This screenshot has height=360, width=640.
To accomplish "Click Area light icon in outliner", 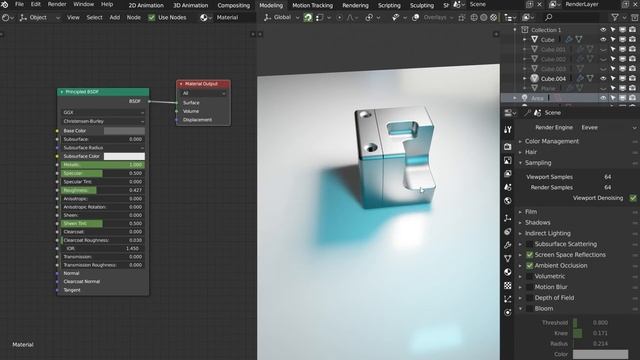I will click(524, 98).
